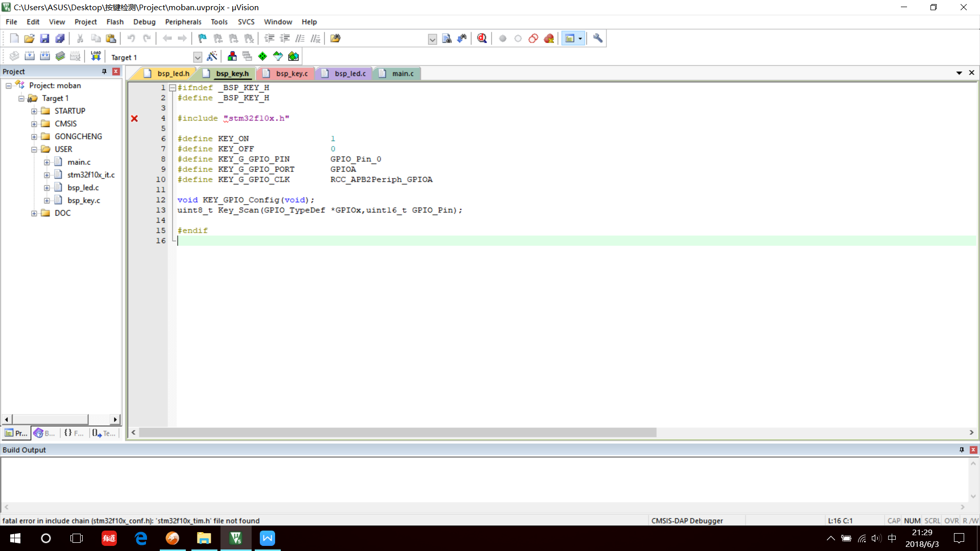Expand the STARTUP folder
This screenshot has height=551, width=980.
[34, 111]
